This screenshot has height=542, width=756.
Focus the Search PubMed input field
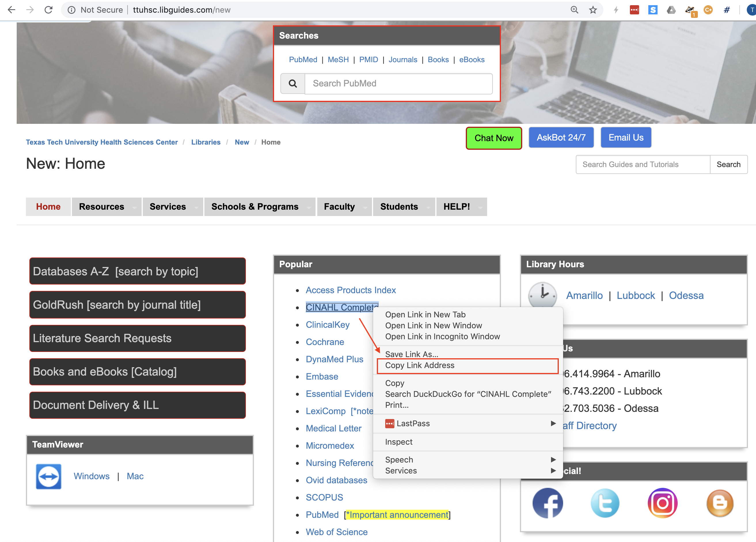tap(399, 84)
